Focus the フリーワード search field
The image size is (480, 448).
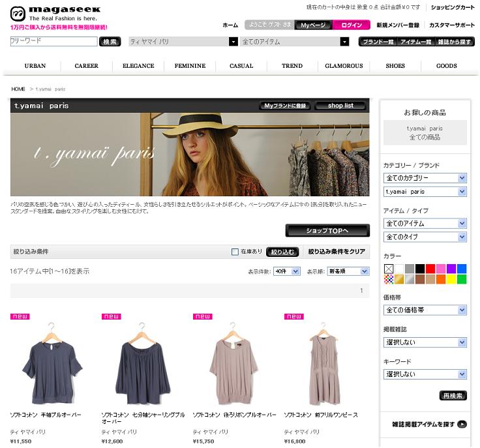point(54,41)
